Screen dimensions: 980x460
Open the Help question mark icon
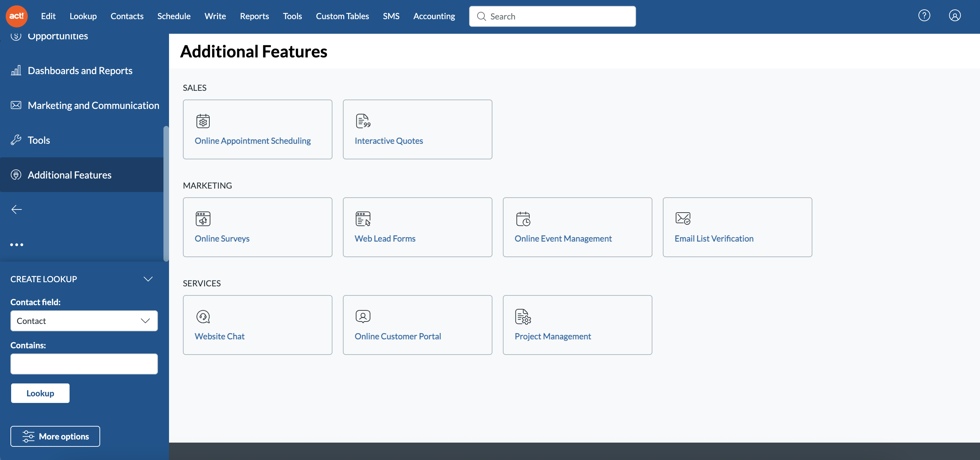coord(924,16)
